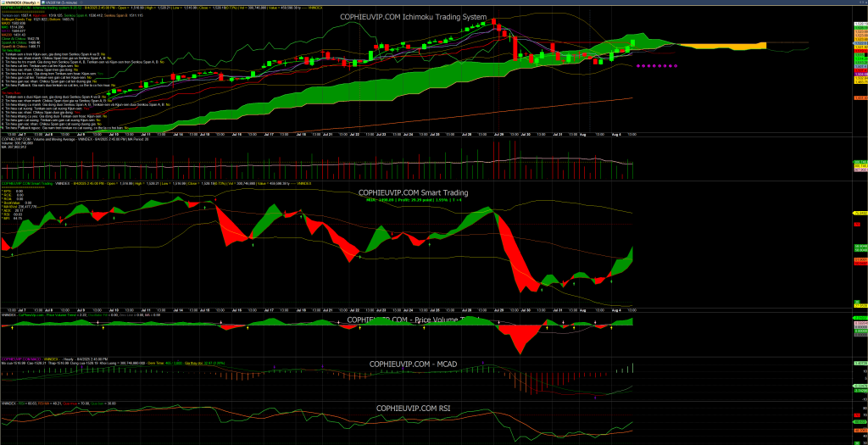The image size is (868, 445).
Task: Click buy signal row 6 marked Yes
Action: [x=53, y=74]
